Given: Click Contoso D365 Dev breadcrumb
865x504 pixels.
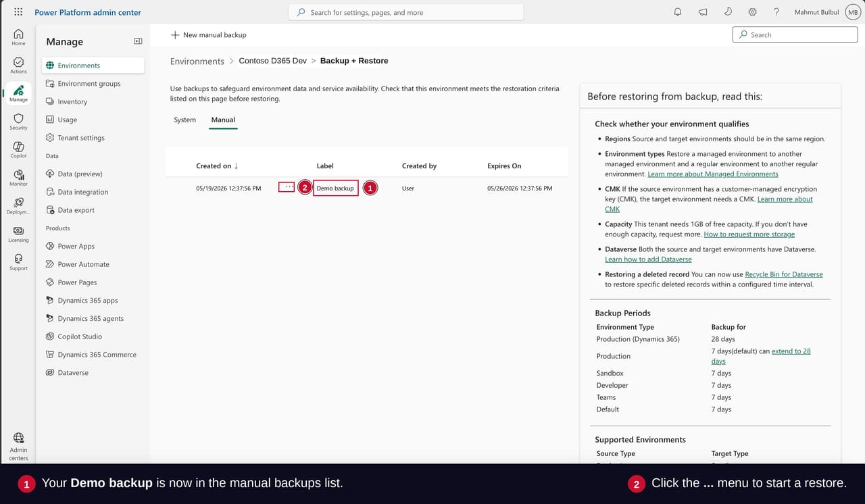Looking at the screenshot, I should click(x=273, y=61).
